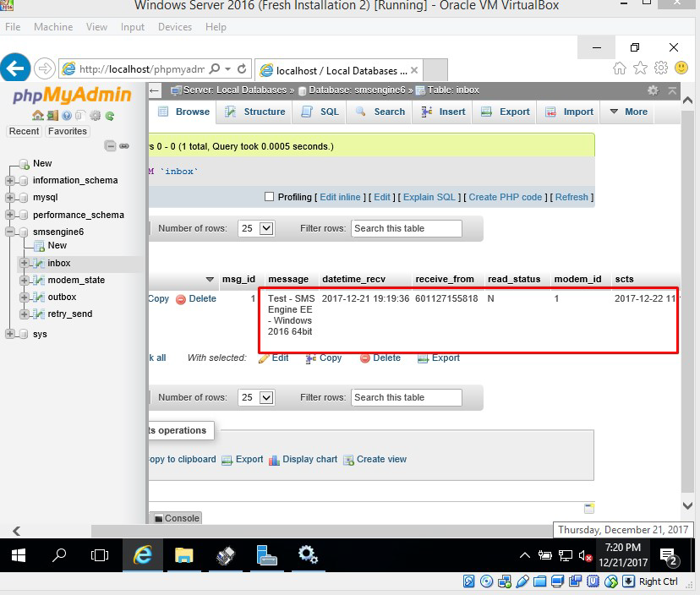Screen dimensions: 700x595
Task: Open the Export tab
Action: click(506, 112)
